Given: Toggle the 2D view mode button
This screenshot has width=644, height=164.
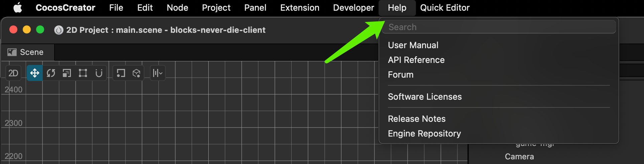Looking at the screenshot, I should [13, 73].
